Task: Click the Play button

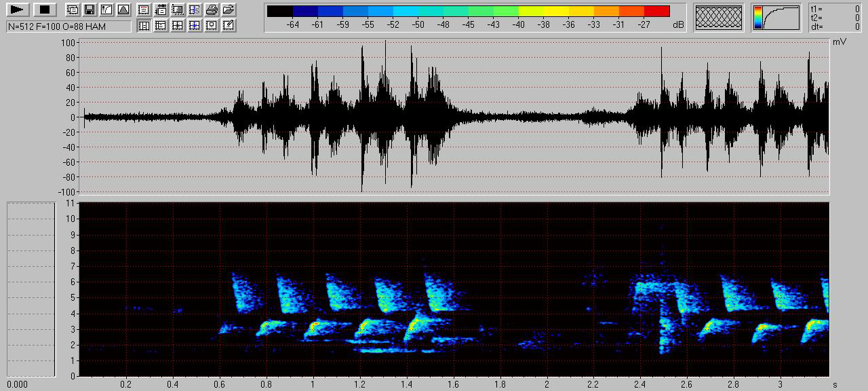Action: click(18, 10)
